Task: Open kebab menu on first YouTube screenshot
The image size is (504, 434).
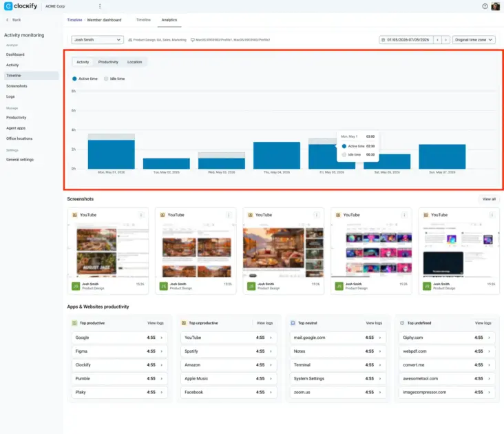Action: pos(141,215)
